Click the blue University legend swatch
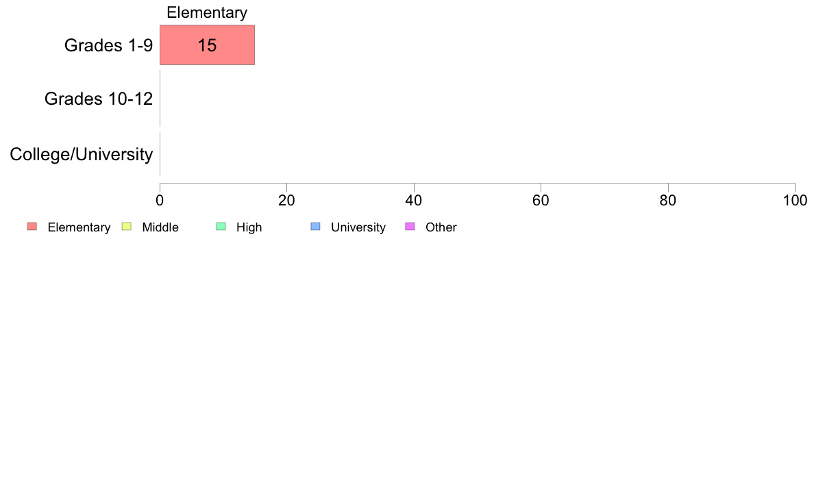Image resolution: width=814 pixels, height=504 pixels. click(x=315, y=226)
